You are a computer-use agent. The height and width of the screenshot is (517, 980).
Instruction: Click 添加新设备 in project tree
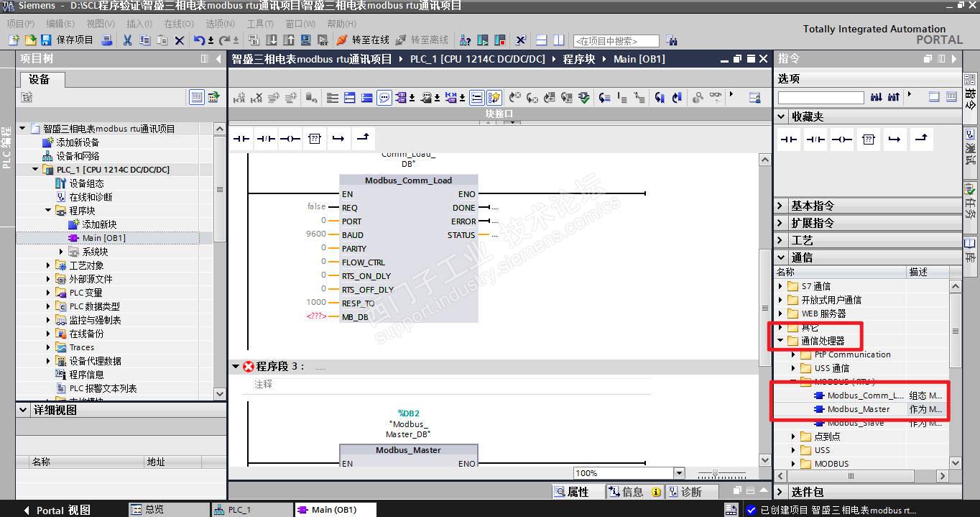click(x=78, y=142)
